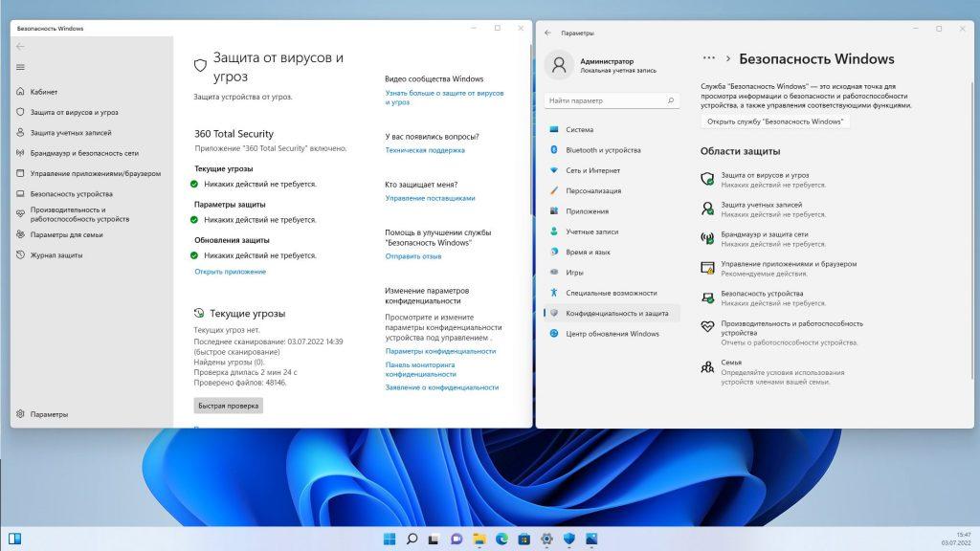Open Семья protection area

click(x=772, y=372)
